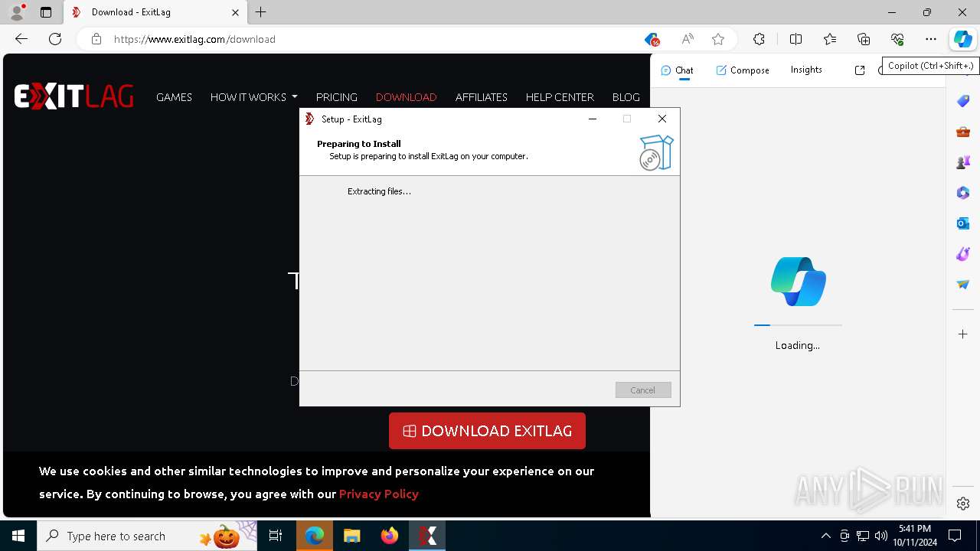
Task: Open network status tray icon
Action: [863, 536]
